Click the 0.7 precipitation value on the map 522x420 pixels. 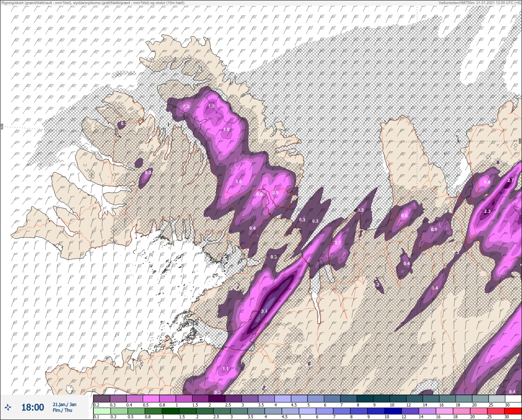[x=338, y=243]
